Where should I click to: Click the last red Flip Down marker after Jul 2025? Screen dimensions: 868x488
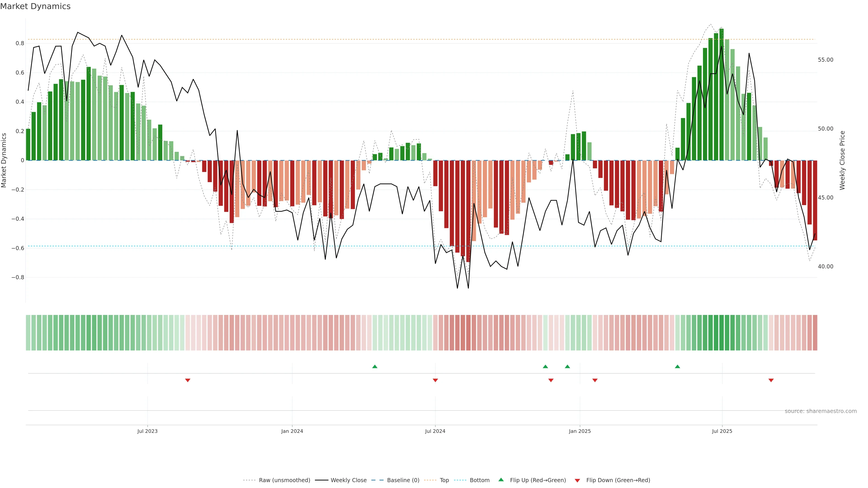[771, 380]
